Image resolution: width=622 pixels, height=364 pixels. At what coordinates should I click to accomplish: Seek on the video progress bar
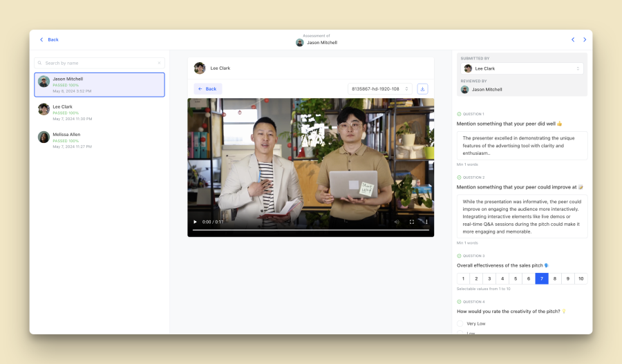click(310, 229)
